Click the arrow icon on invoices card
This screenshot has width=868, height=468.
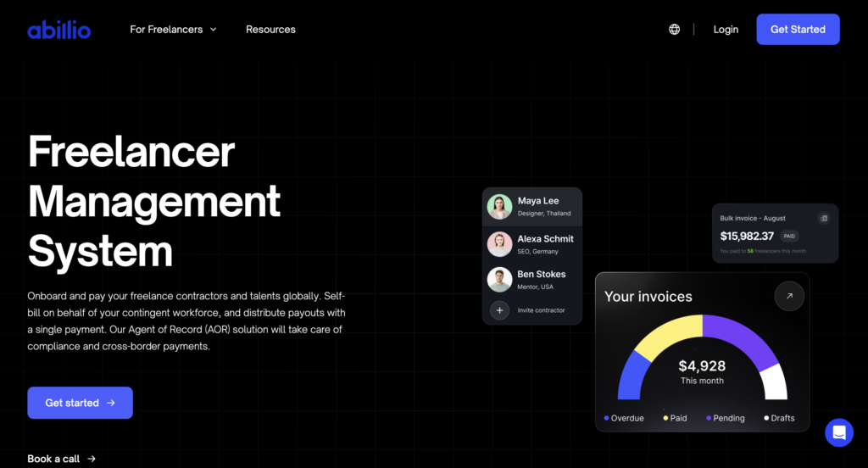[x=789, y=296]
